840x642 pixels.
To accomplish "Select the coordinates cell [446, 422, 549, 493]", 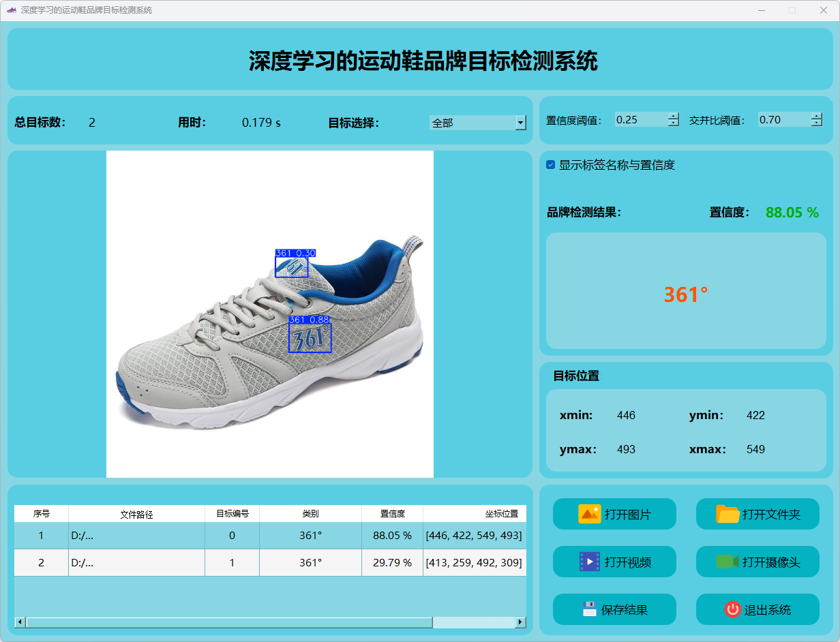I will click(475, 536).
